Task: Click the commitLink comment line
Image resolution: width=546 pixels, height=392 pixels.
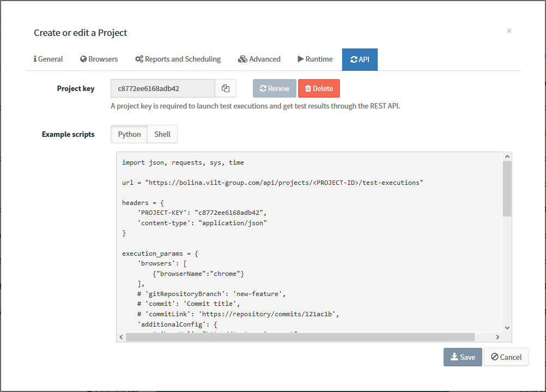Action: tap(238, 314)
